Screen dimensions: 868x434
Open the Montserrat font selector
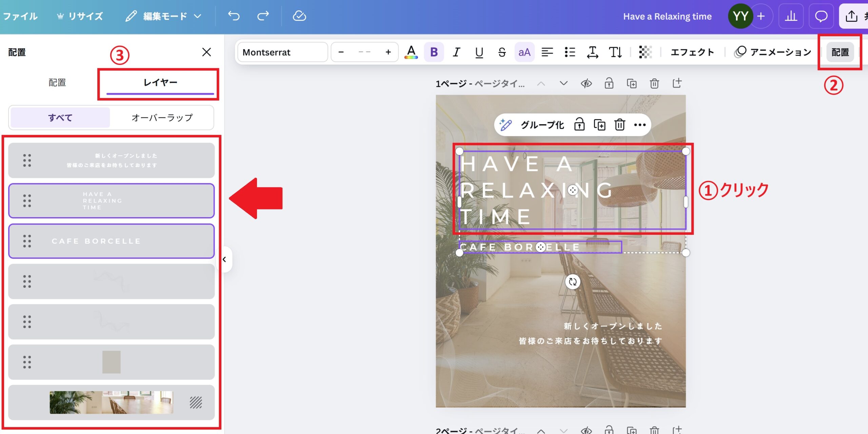tap(282, 52)
